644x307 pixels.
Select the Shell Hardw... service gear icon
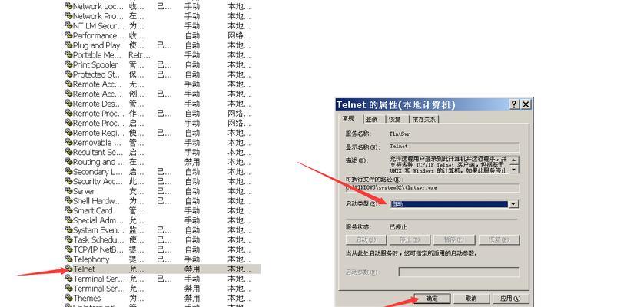68,200
